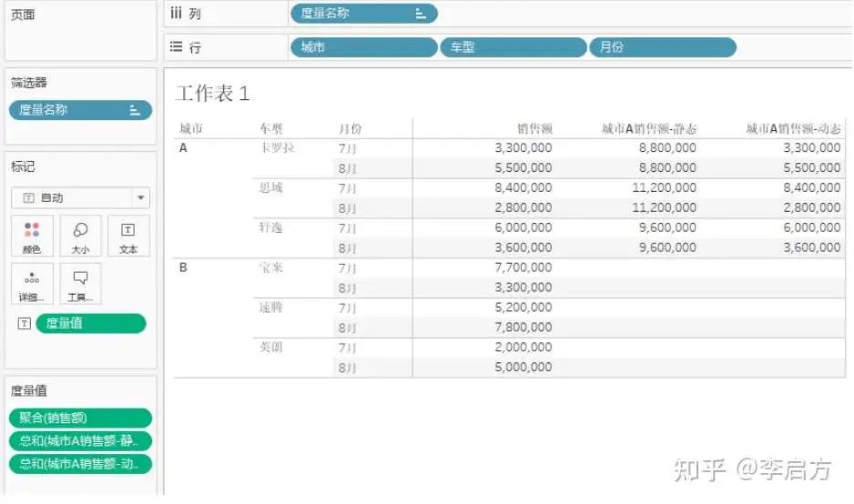
Task: Click the 销售额 column header
Action: tap(534, 129)
